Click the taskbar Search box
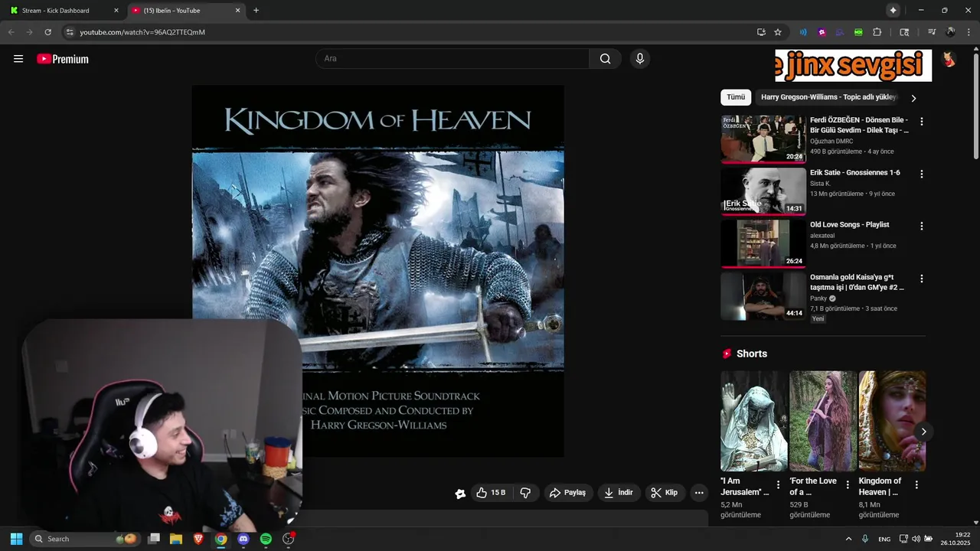Screen dimensions: 980x551 click(x=86, y=539)
